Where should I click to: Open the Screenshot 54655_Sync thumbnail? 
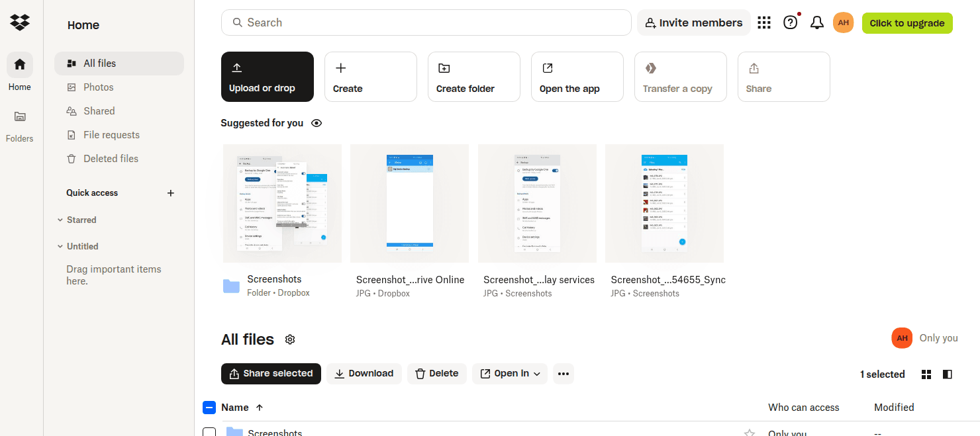tap(664, 204)
